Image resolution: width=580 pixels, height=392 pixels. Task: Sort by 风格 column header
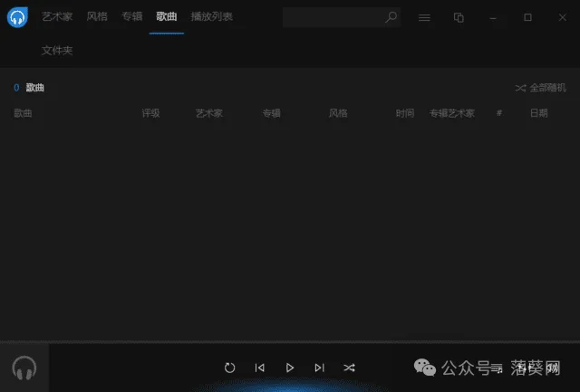[x=338, y=113]
